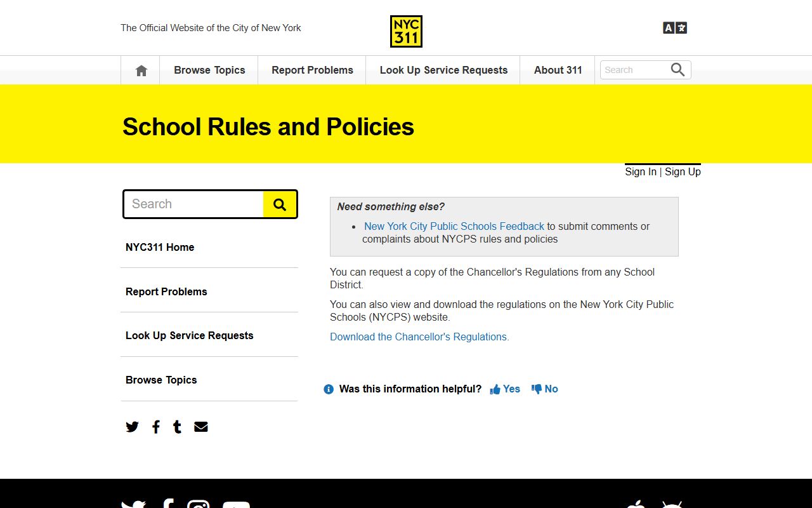
Task: Open New York City Public Schools Feedback link
Action: 454,227
